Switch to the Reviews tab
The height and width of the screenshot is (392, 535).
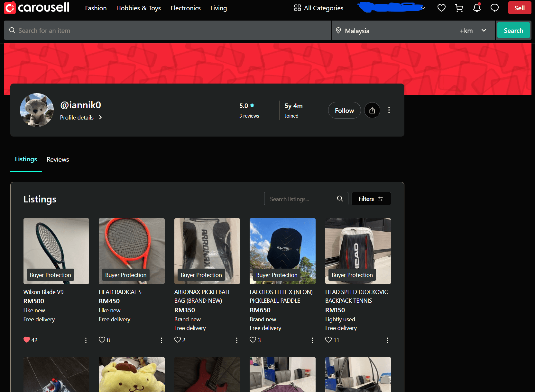[x=58, y=159]
